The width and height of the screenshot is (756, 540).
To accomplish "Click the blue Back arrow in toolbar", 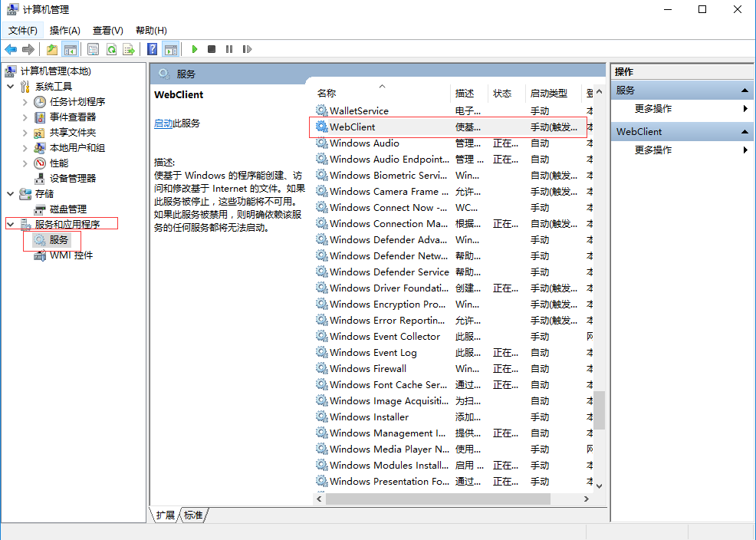I will click(x=11, y=49).
